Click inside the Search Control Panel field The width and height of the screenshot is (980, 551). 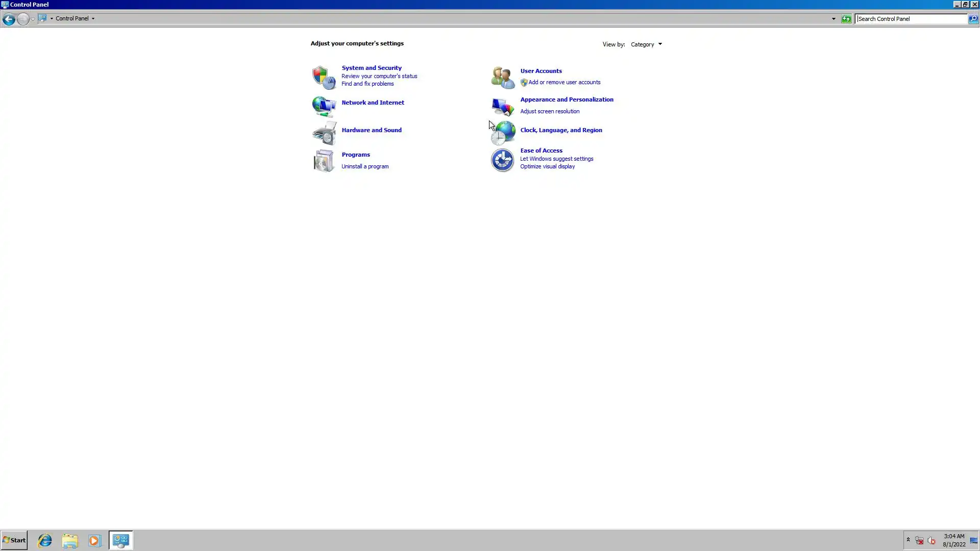[x=911, y=19]
